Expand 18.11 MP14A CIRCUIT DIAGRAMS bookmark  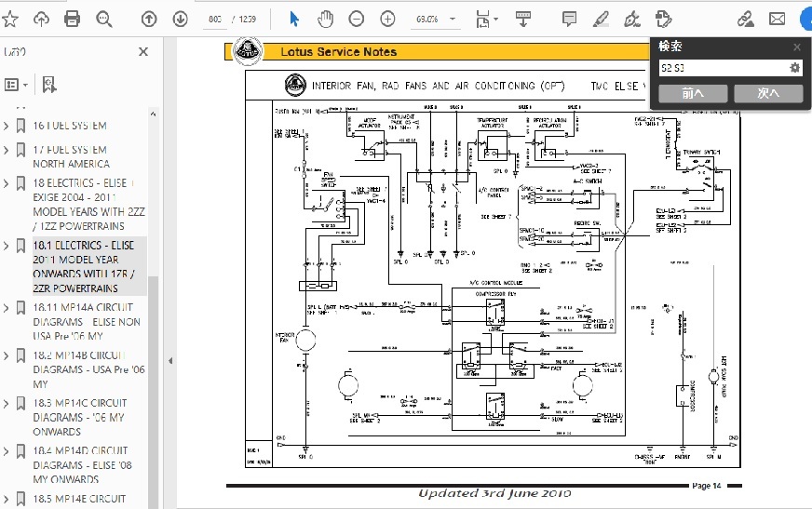6,308
